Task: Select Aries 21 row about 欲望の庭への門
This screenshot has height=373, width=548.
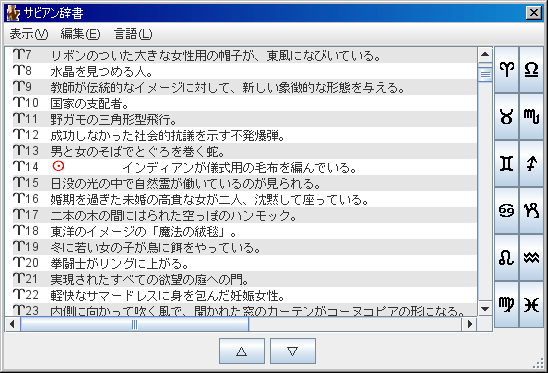Action: (245, 279)
